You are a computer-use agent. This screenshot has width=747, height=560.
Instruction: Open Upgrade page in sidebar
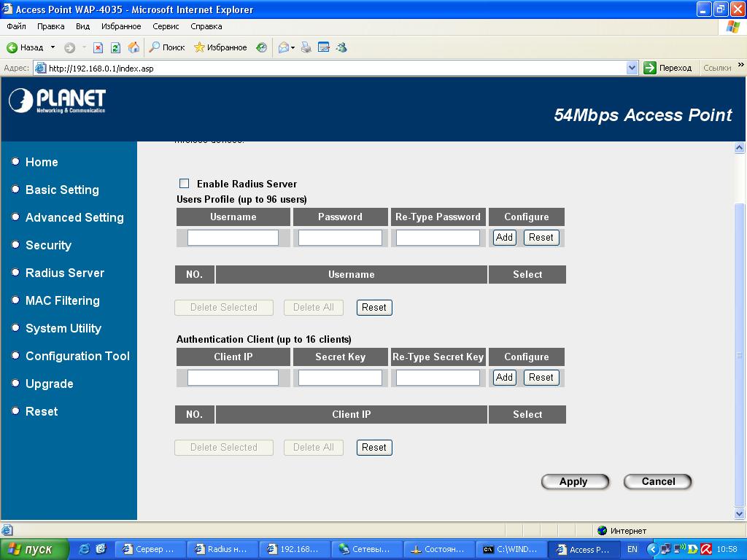[x=49, y=384]
